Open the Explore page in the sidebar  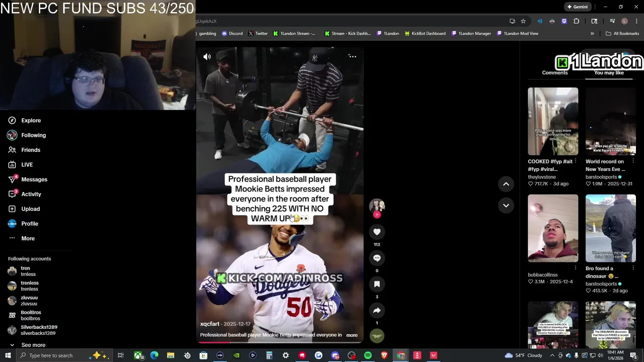pos(31,121)
